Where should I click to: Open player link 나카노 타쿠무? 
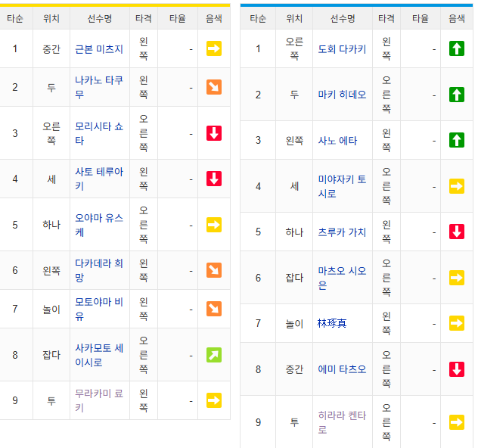(x=99, y=87)
